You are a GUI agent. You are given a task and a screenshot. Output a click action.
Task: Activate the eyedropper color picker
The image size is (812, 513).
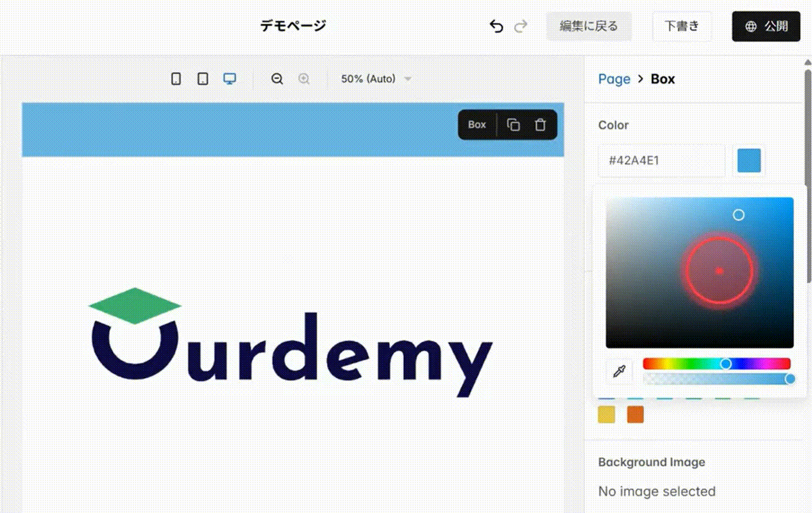click(x=619, y=371)
